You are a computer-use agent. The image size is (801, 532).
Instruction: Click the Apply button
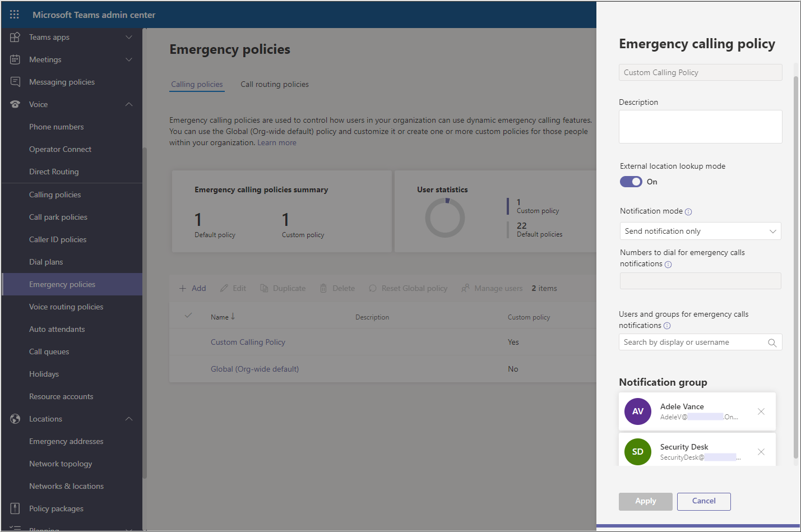(x=645, y=501)
